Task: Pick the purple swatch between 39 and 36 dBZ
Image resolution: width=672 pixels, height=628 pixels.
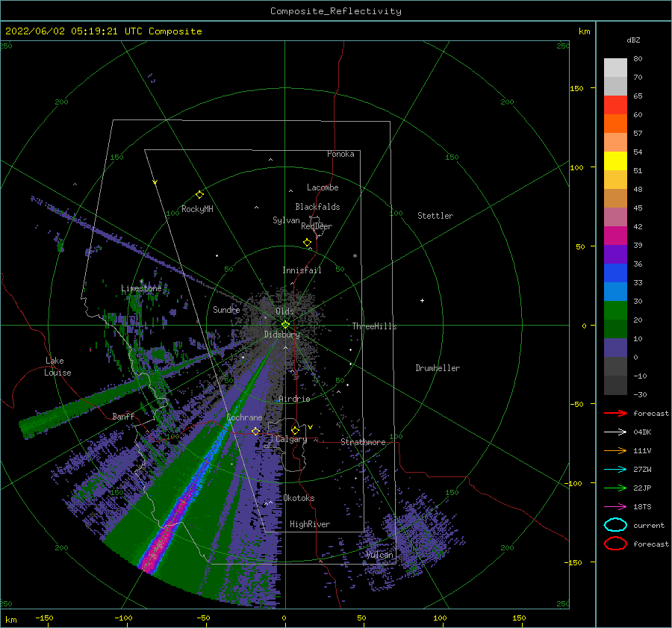Action: tap(615, 255)
